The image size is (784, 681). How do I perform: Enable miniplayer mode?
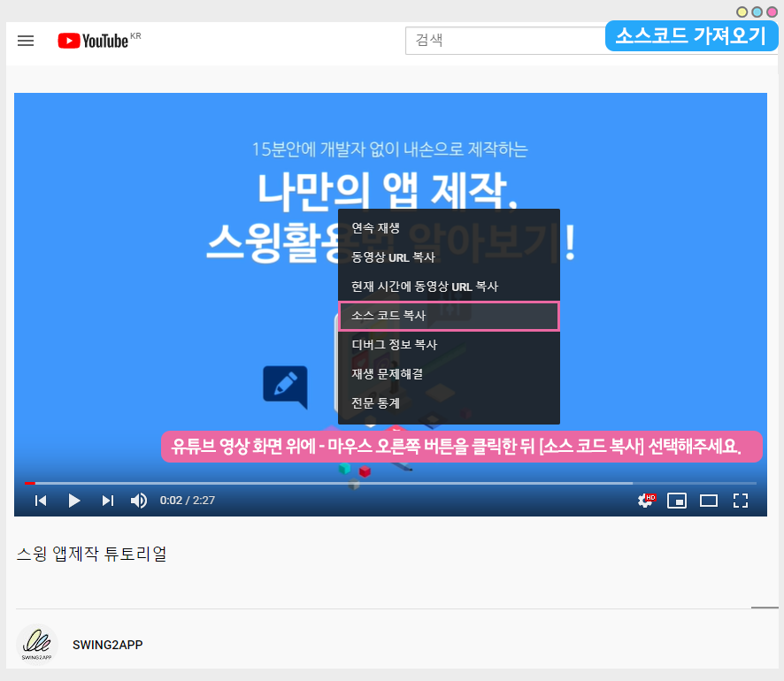tap(677, 501)
